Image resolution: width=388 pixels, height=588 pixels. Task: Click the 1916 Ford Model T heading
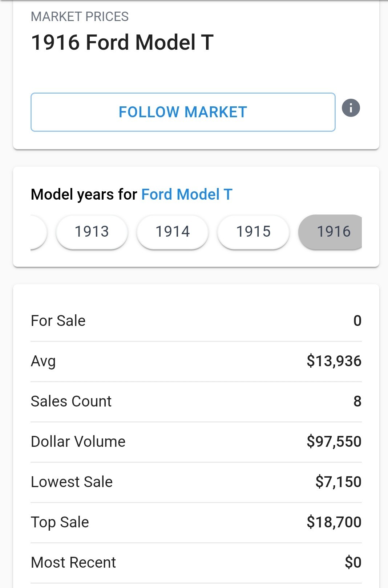click(122, 42)
